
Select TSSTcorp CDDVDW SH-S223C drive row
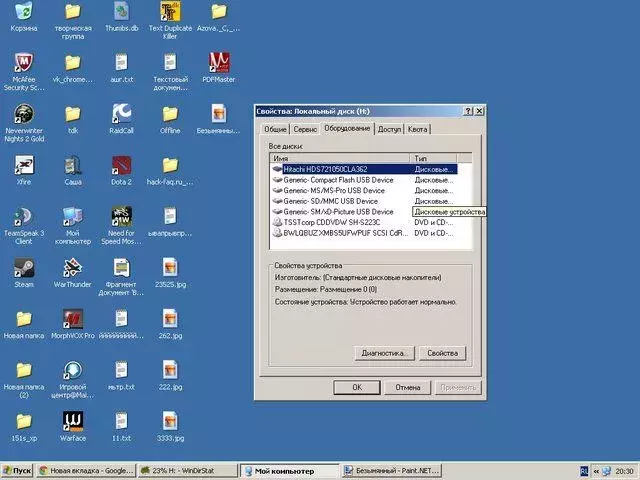[364, 222]
